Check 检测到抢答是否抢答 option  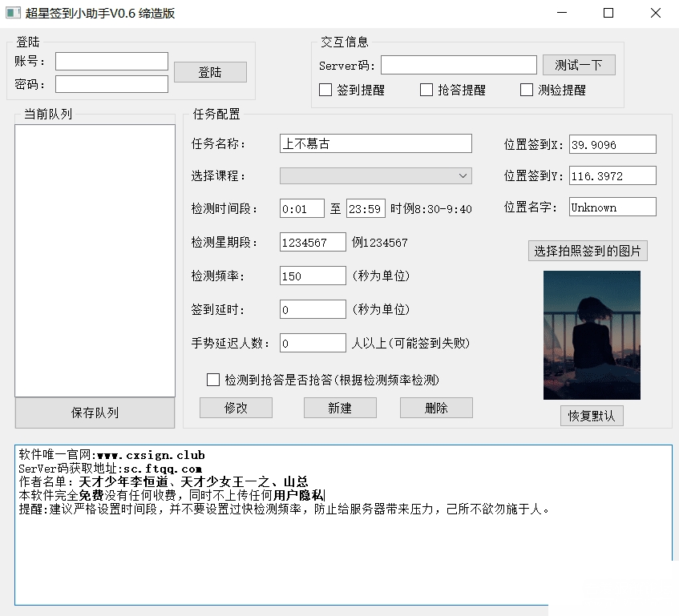(213, 379)
